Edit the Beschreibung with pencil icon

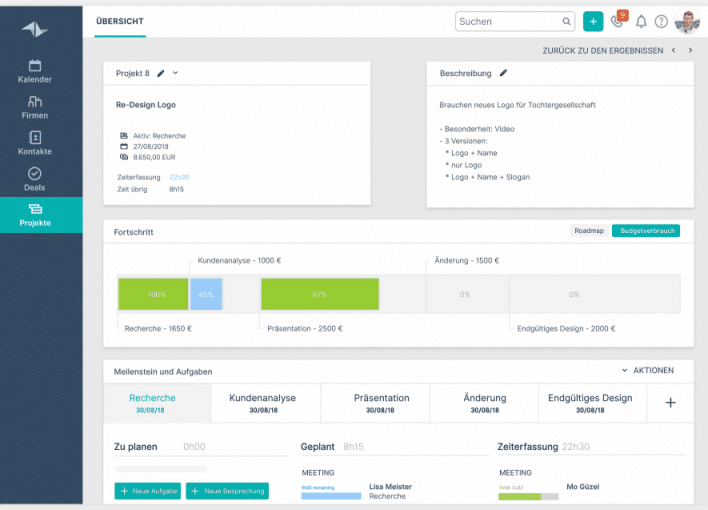coord(504,73)
